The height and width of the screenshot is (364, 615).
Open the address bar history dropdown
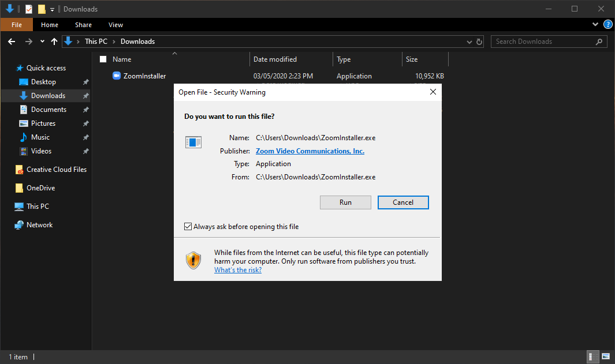pos(469,42)
